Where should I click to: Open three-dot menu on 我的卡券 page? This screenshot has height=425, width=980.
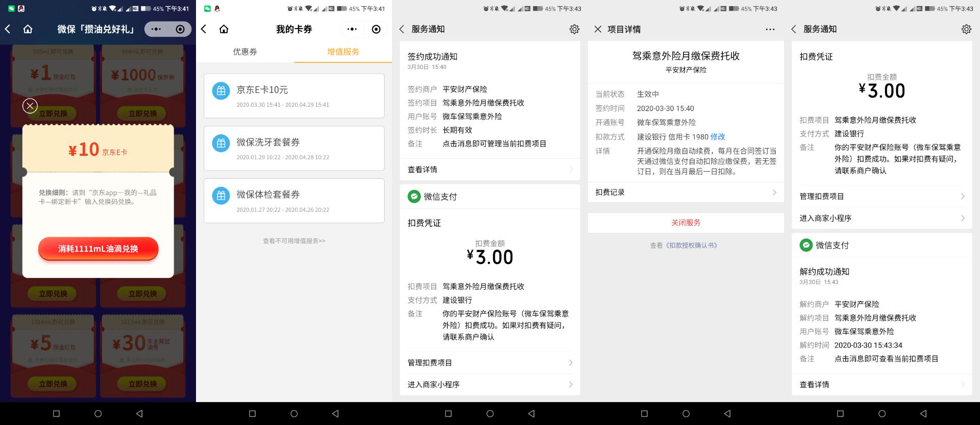coord(352,29)
